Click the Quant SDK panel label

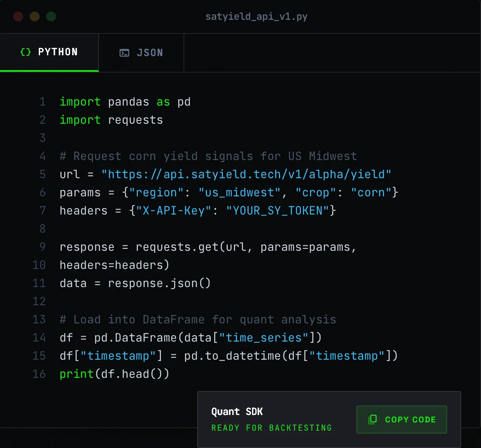tap(237, 411)
